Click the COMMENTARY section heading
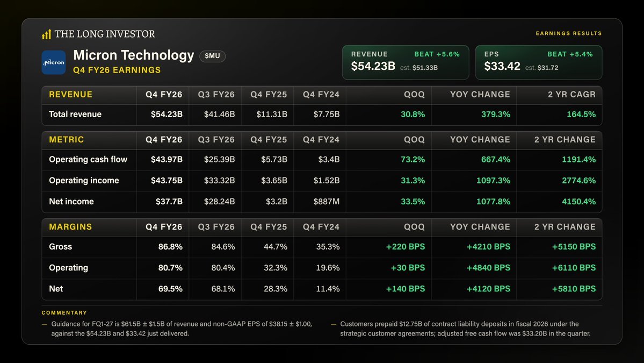 (x=64, y=313)
